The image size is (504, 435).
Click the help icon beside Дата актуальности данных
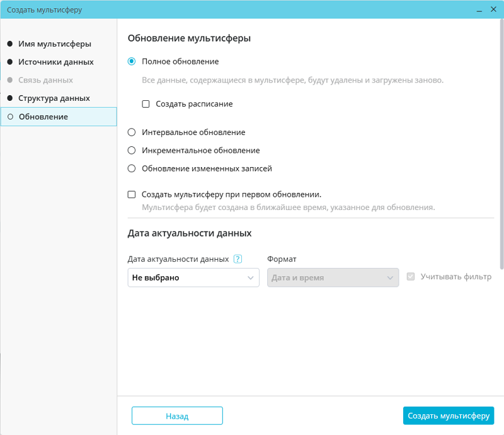[238, 258]
